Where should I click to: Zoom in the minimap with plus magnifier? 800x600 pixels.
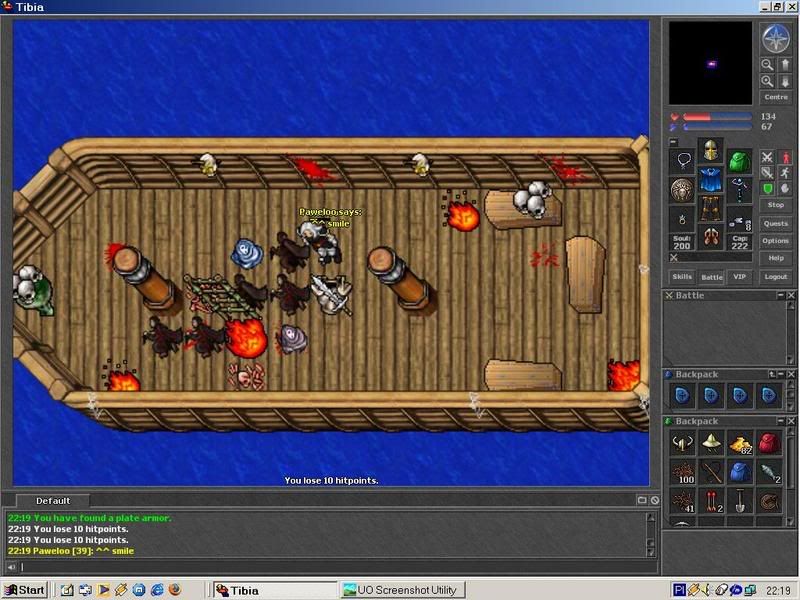coord(767,82)
